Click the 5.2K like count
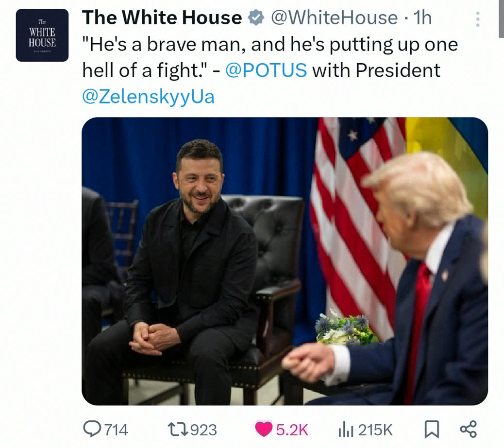 click(x=292, y=430)
